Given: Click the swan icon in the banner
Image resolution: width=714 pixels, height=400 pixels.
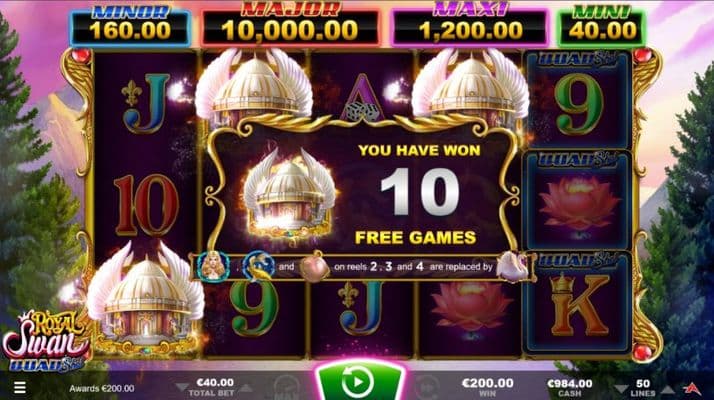Looking at the screenshot, I should [x=513, y=267].
